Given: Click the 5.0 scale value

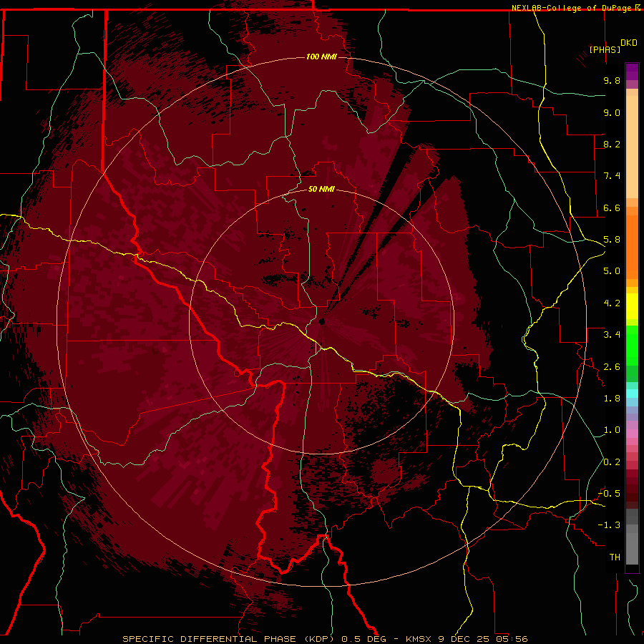Looking at the screenshot, I should pos(612,271).
